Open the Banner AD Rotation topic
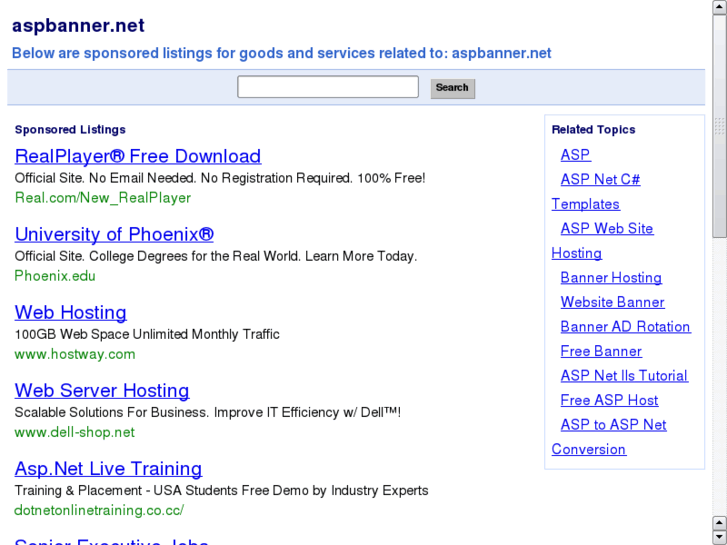Viewport: 727px width, 545px height. (625, 327)
